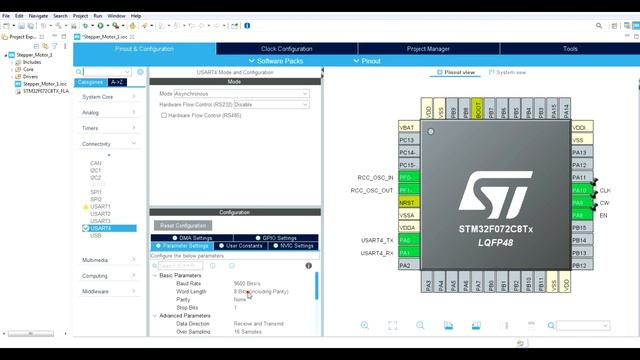Open Stepper_Motor_1.ioc in Project Explorer
Viewport: 640px width, 360px height.
pyautogui.click(x=44, y=84)
